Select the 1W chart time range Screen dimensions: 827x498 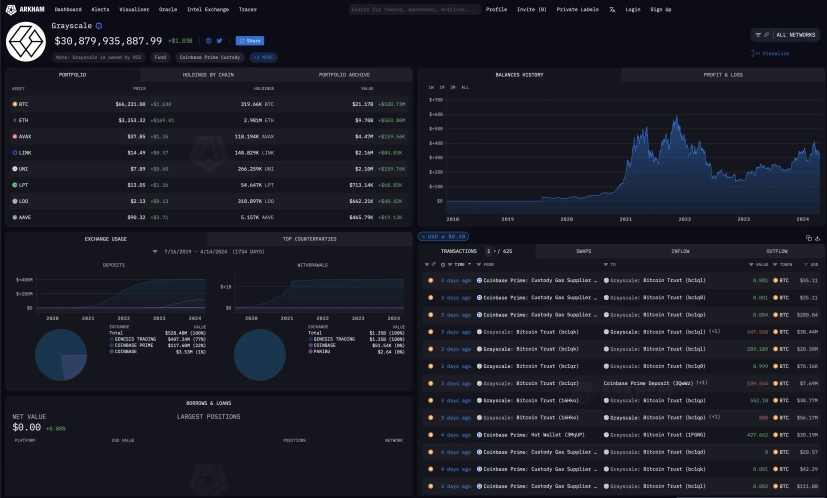[x=431, y=87]
